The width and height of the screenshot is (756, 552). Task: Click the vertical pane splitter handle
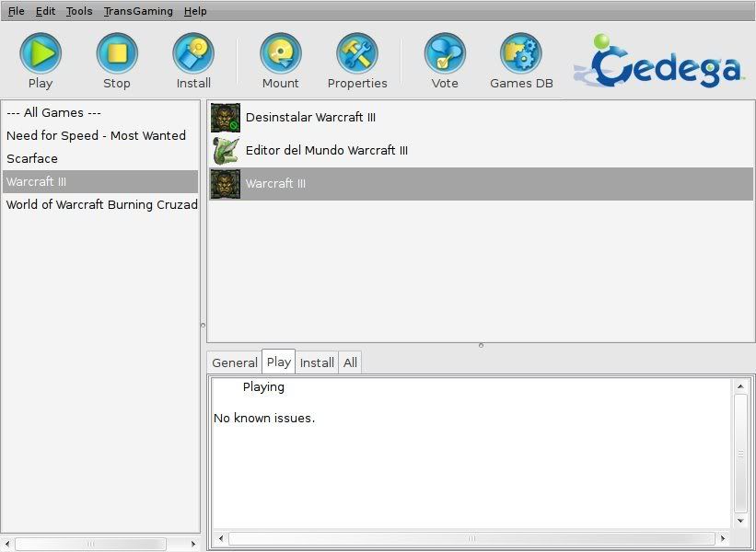pyautogui.click(x=203, y=325)
